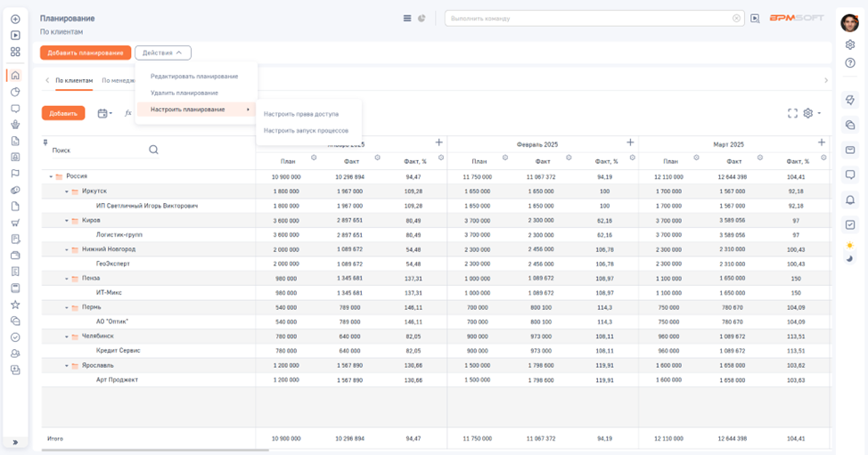868x455 pixels.
Task: Collapse the Иркутск tree node
Action: pyautogui.click(x=66, y=191)
